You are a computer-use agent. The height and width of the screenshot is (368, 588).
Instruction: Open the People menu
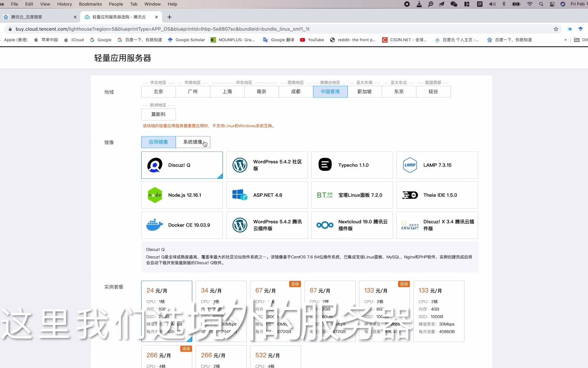(x=116, y=4)
